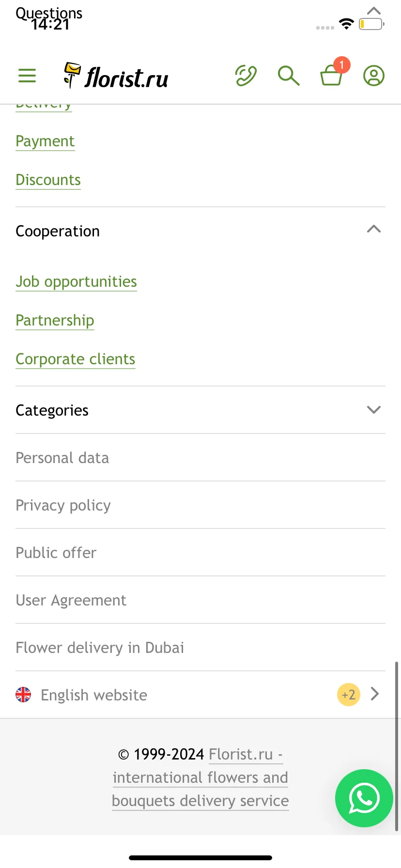Open Corporate clients page
The height and width of the screenshot is (868, 401).
click(x=75, y=359)
